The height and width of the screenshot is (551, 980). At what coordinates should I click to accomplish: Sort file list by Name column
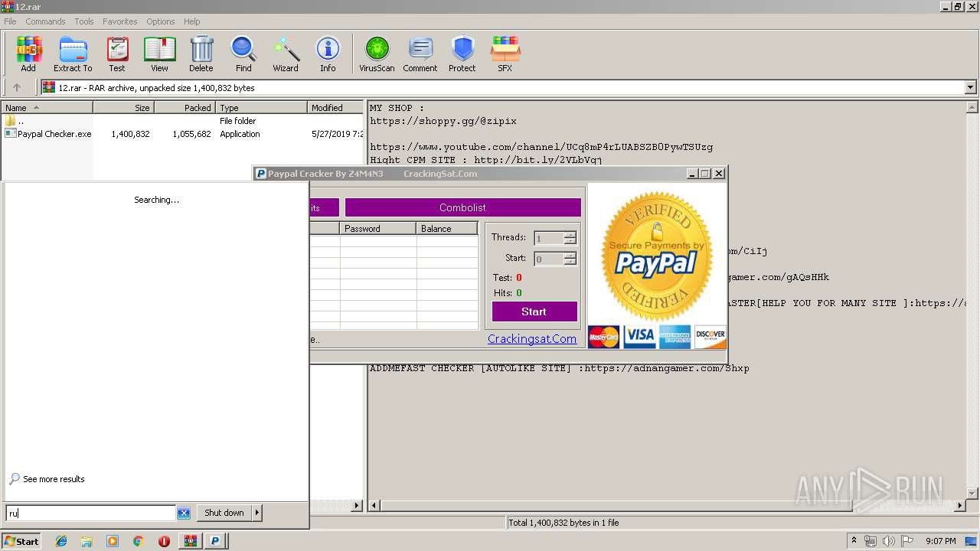(47, 108)
